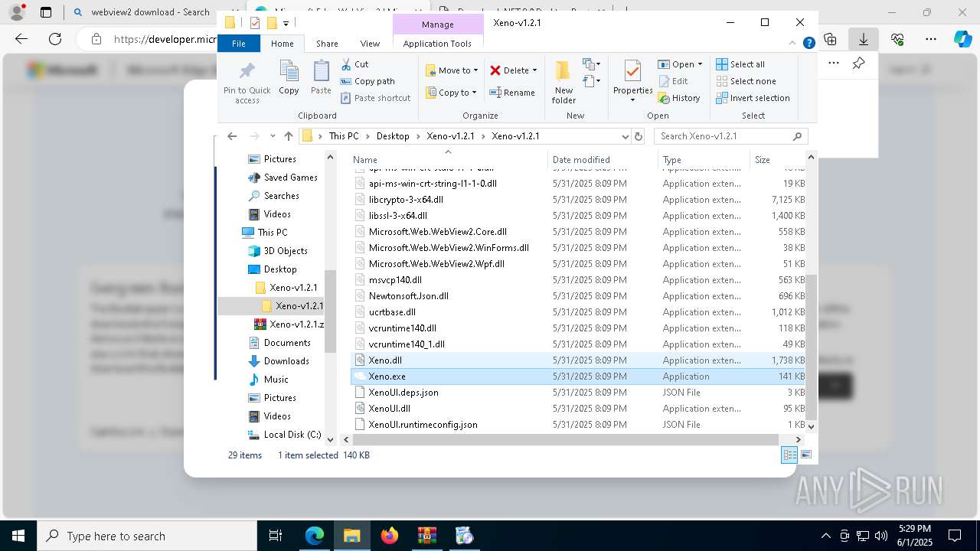The height and width of the screenshot is (551, 980).
Task: Sort by Date modified column
Action: (603, 160)
